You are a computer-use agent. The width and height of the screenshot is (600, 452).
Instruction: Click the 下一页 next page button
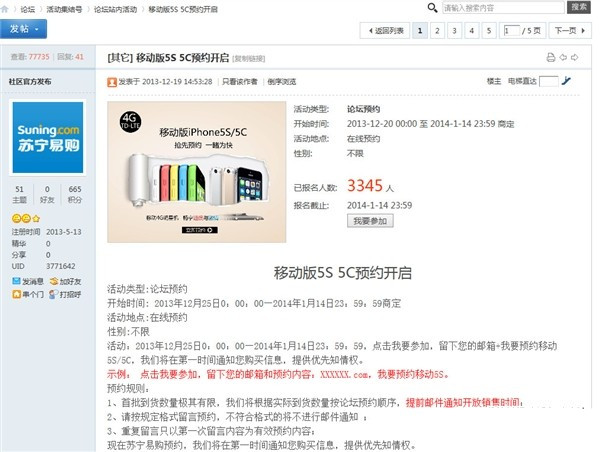[570, 31]
